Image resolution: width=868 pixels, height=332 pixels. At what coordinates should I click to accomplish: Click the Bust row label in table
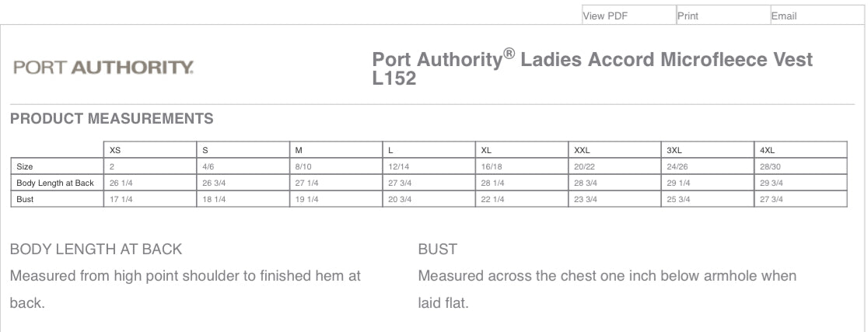pyautogui.click(x=26, y=199)
